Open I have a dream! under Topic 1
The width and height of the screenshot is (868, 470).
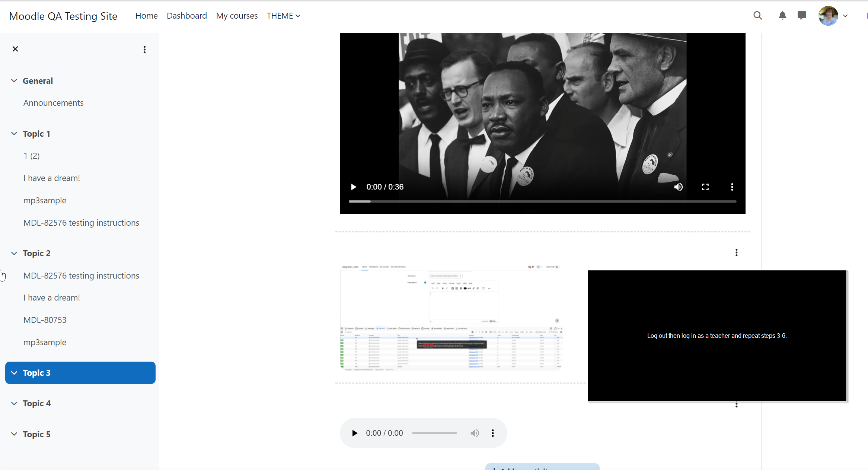52,178
